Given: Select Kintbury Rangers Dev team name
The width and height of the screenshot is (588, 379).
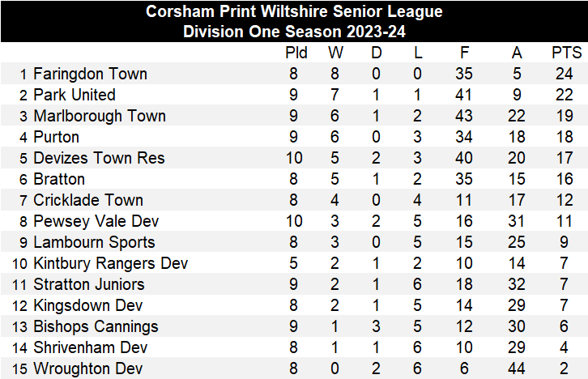Looking at the screenshot, I should (x=110, y=263).
